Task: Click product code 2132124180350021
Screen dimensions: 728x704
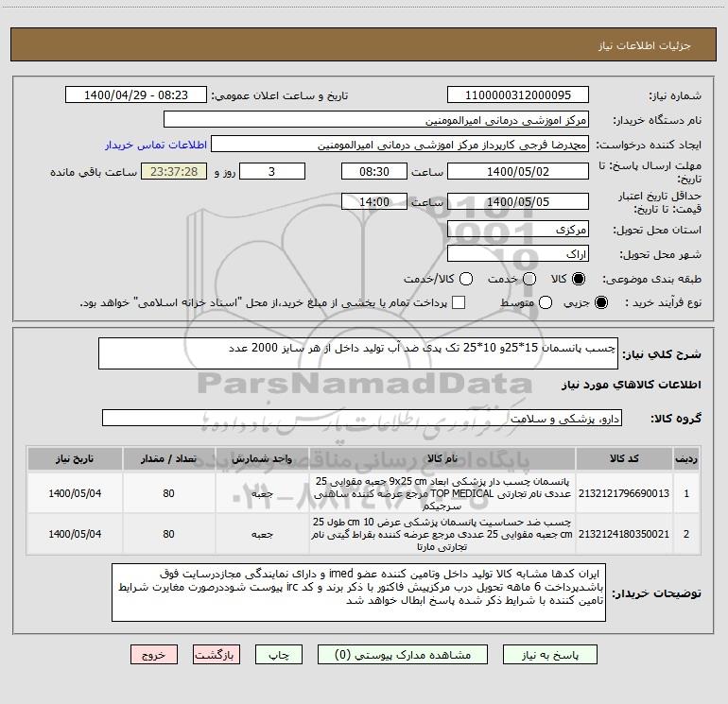Action: point(624,534)
